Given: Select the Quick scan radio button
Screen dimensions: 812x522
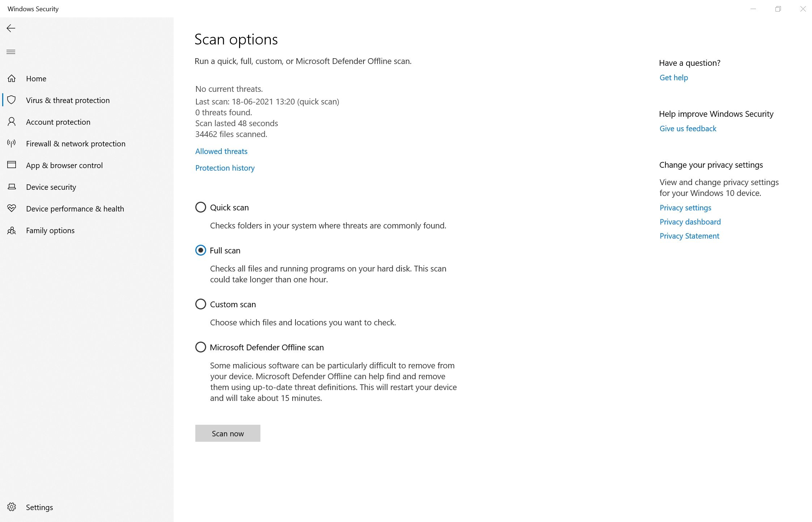Looking at the screenshot, I should [x=201, y=207].
